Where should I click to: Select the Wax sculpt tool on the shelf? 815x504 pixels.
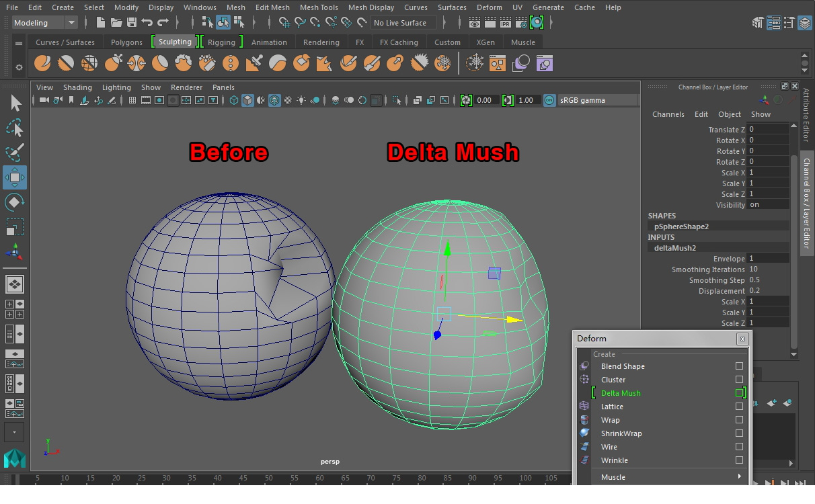pyautogui.click(x=278, y=63)
